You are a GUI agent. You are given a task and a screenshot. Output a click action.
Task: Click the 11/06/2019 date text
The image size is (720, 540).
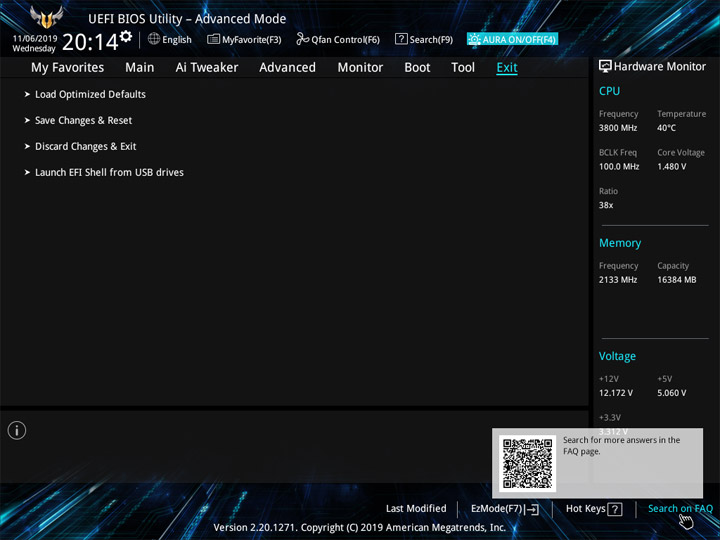click(x=35, y=39)
